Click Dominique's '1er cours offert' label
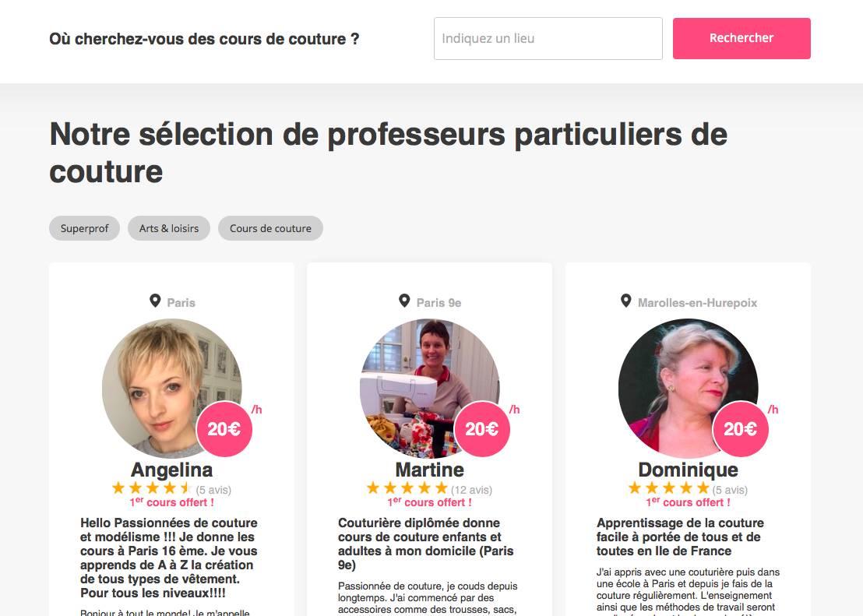The image size is (863, 616). (x=688, y=502)
